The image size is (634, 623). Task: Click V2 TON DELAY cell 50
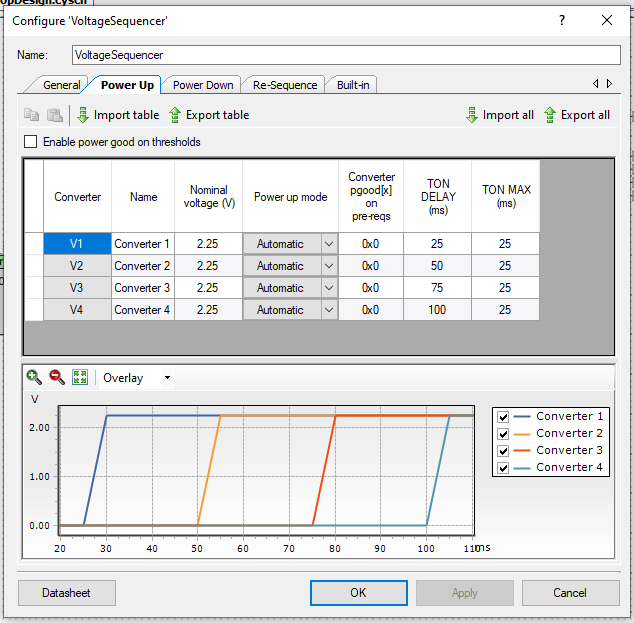(x=437, y=266)
